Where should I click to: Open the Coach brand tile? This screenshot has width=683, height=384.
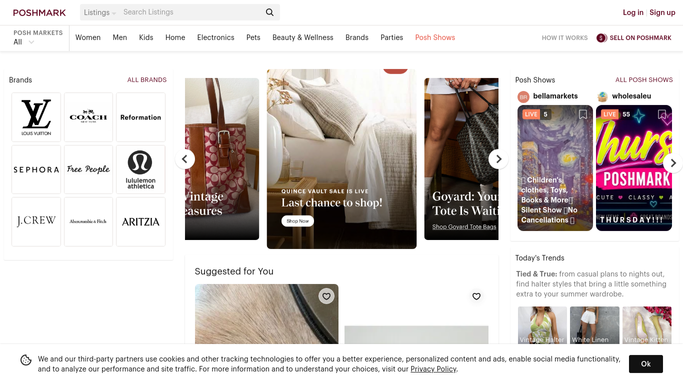88,117
